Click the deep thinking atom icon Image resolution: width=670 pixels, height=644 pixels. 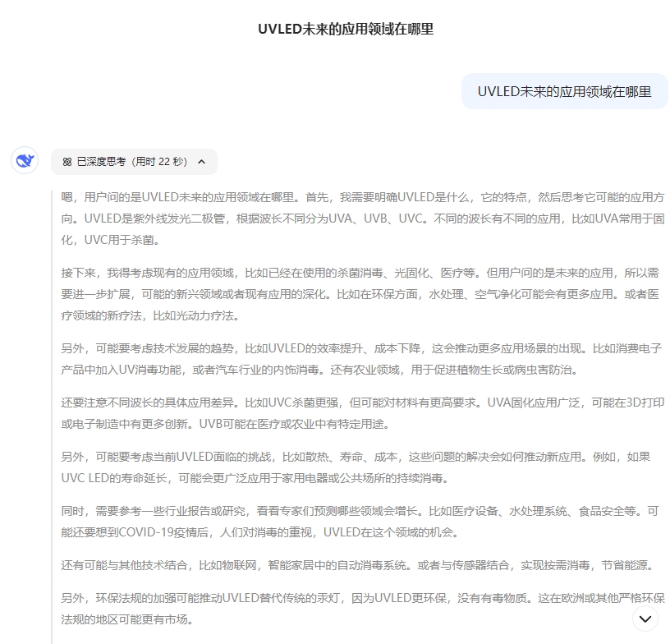point(67,162)
